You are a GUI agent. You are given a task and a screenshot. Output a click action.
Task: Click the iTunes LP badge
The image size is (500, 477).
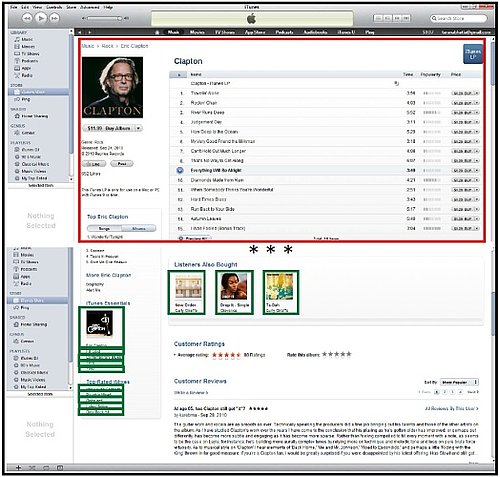coord(473,54)
